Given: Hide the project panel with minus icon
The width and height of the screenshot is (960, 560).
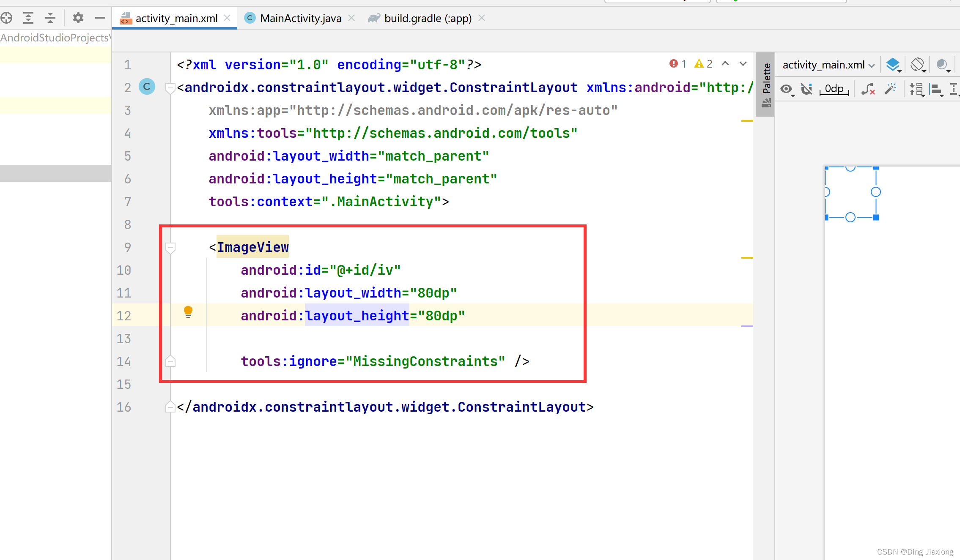Looking at the screenshot, I should [x=100, y=18].
